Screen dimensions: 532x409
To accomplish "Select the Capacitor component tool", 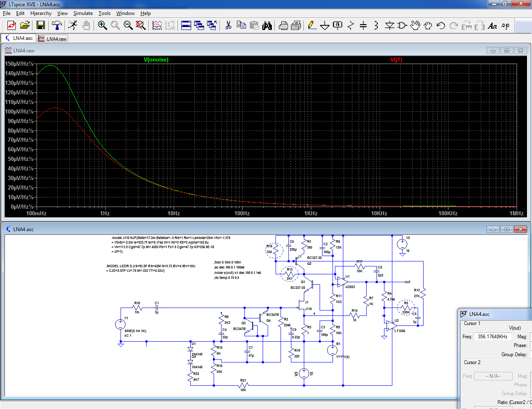I will pos(364,25).
